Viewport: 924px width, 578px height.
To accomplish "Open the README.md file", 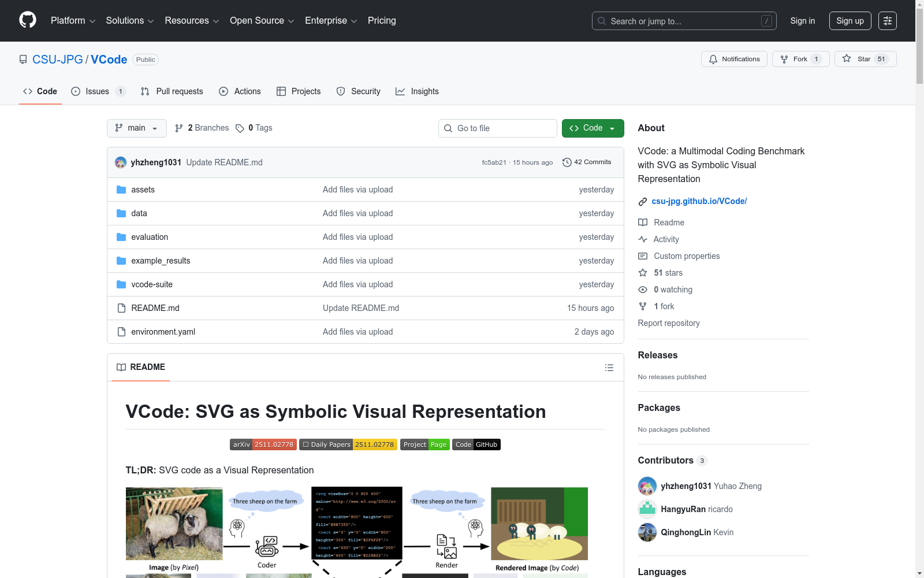I will [155, 308].
